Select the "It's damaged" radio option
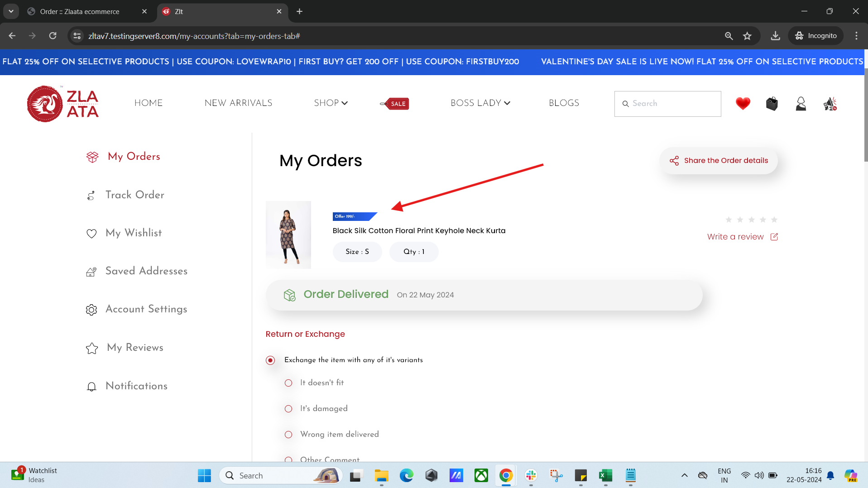 288,409
